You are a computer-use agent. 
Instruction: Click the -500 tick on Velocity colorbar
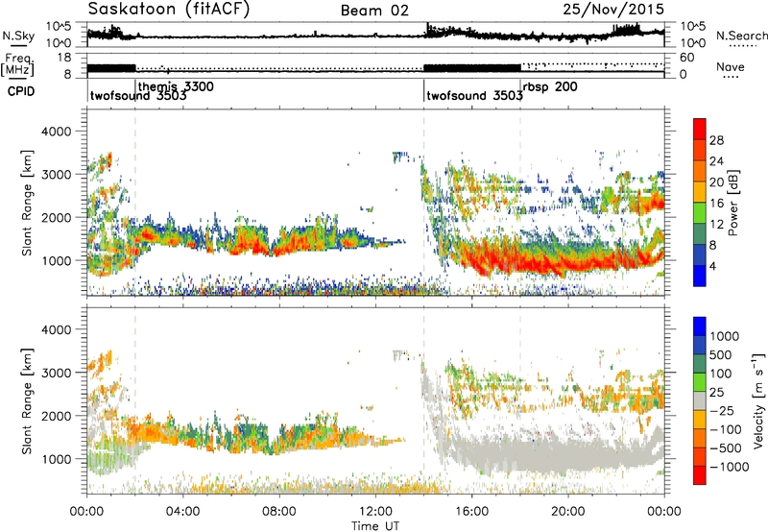[726, 448]
